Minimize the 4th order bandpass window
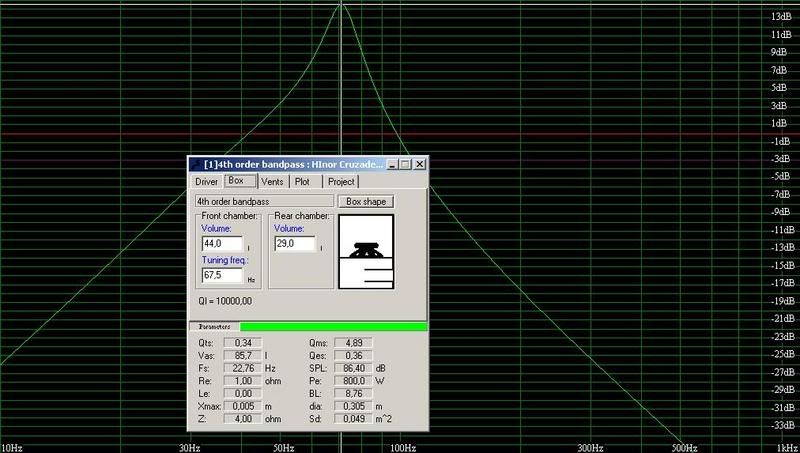Screen dimensions: 800x453 [x=392, y=164]
